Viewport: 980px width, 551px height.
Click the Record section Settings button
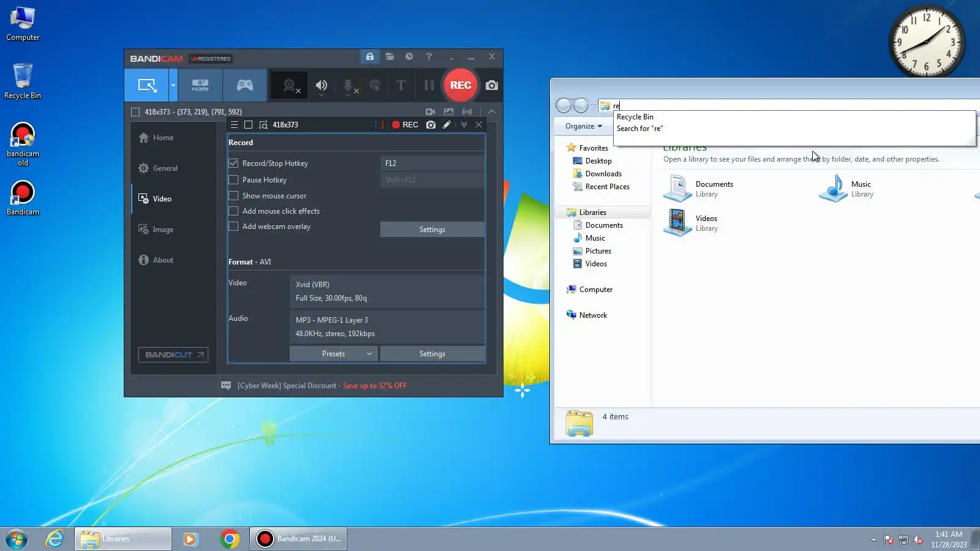(432, 230)
